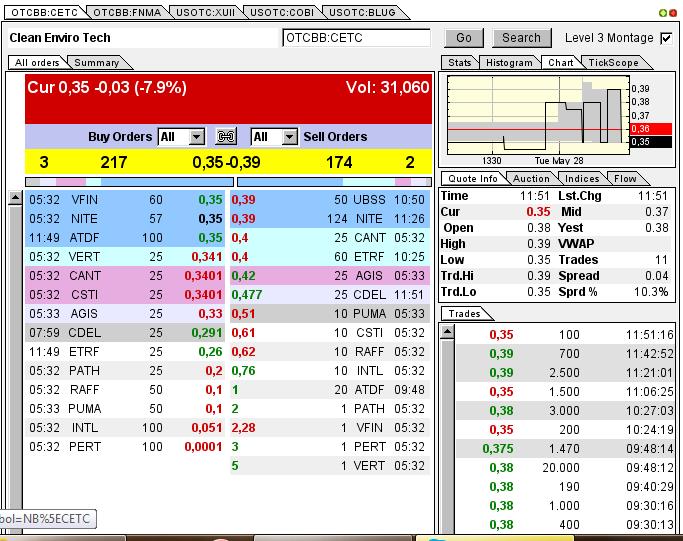Click the 11:51:16 trade of 100
This screenshot has height=541, width=683.
click(x=565, y=335)
